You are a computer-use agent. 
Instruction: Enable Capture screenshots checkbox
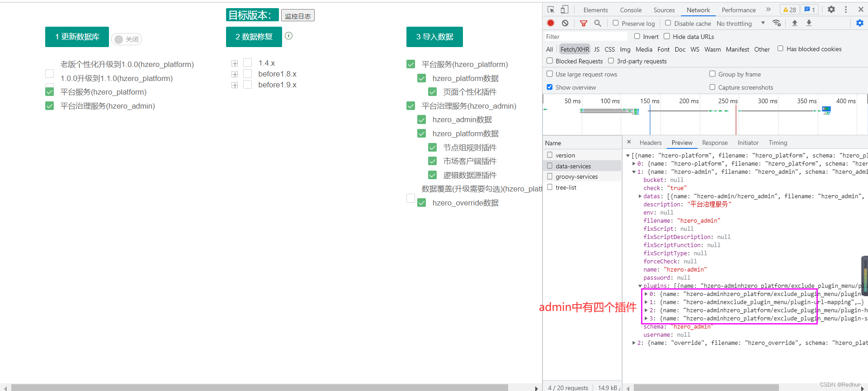(712, 87)
